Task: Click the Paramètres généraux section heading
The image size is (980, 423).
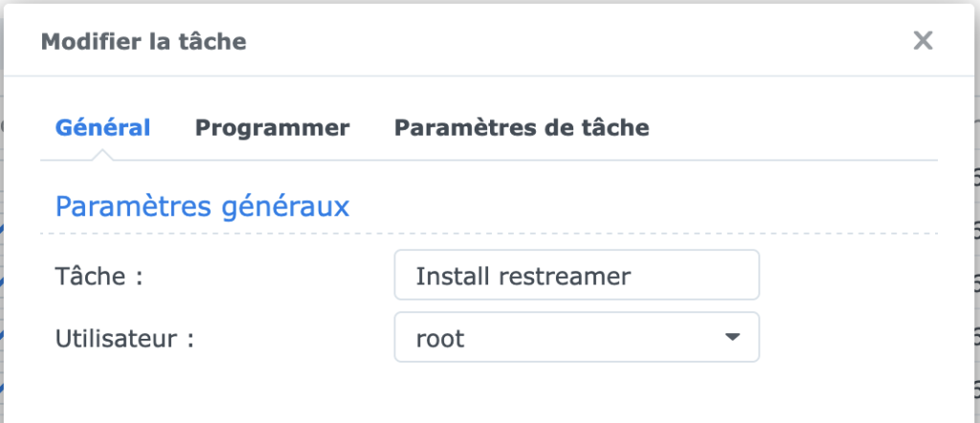Action: pyautogui.click(x=202, y=206)
